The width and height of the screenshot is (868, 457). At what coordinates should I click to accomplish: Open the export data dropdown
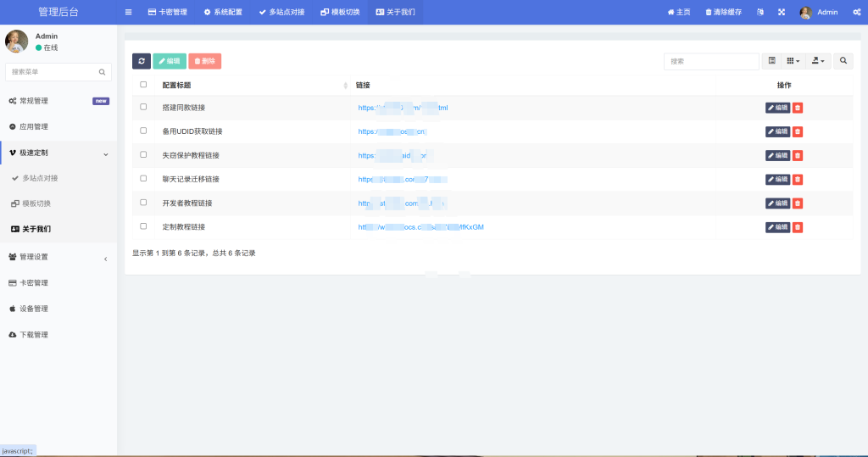818,61
